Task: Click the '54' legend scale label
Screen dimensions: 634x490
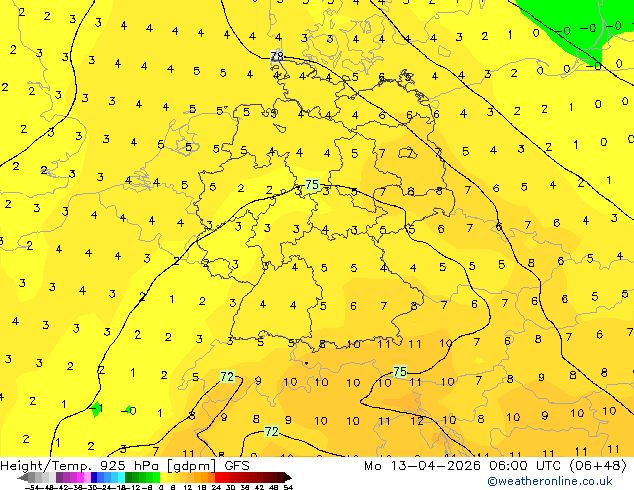Action: [288, 487]
